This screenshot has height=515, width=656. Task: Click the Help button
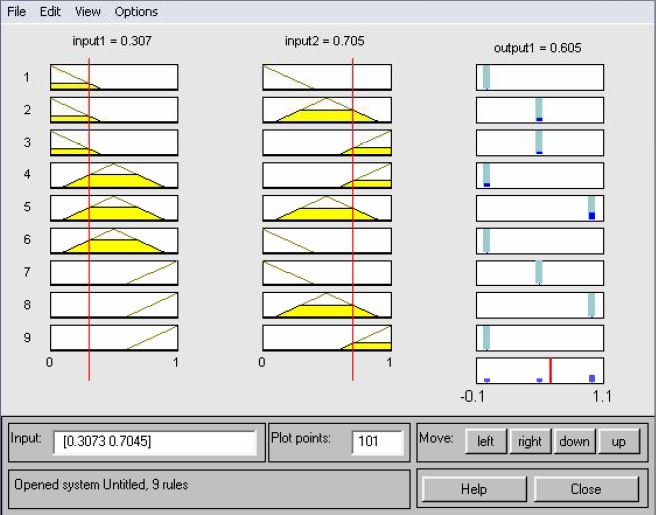click(474, 489)
